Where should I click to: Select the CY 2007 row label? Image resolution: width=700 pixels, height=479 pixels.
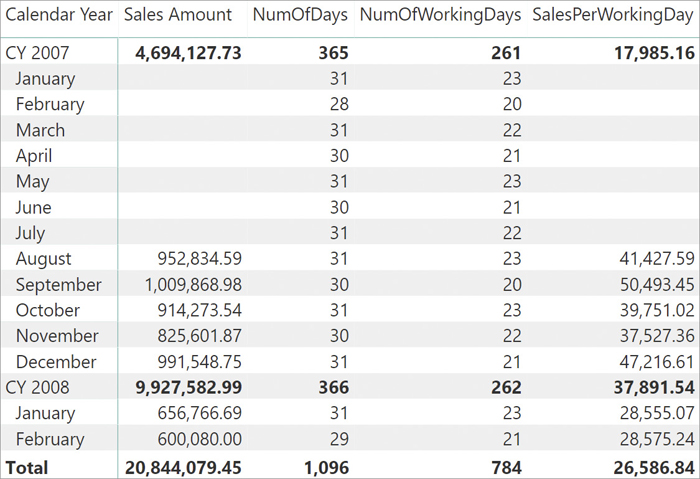coord(38,53)
